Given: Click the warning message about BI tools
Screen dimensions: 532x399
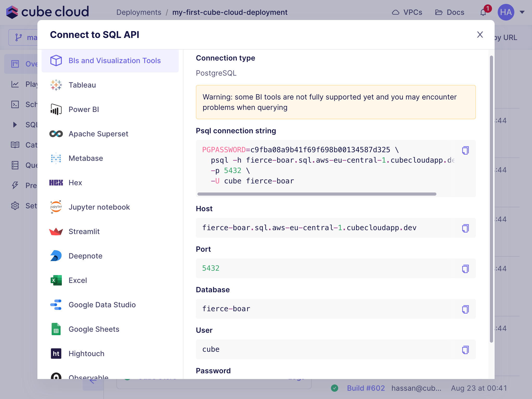Looking at the screenshot, I should click(x=336, y=102).
